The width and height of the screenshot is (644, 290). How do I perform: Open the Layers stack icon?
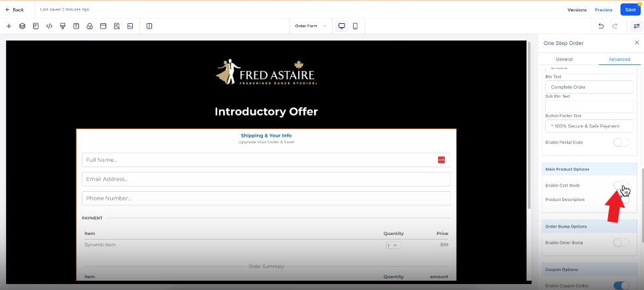(x=22, y=27)
